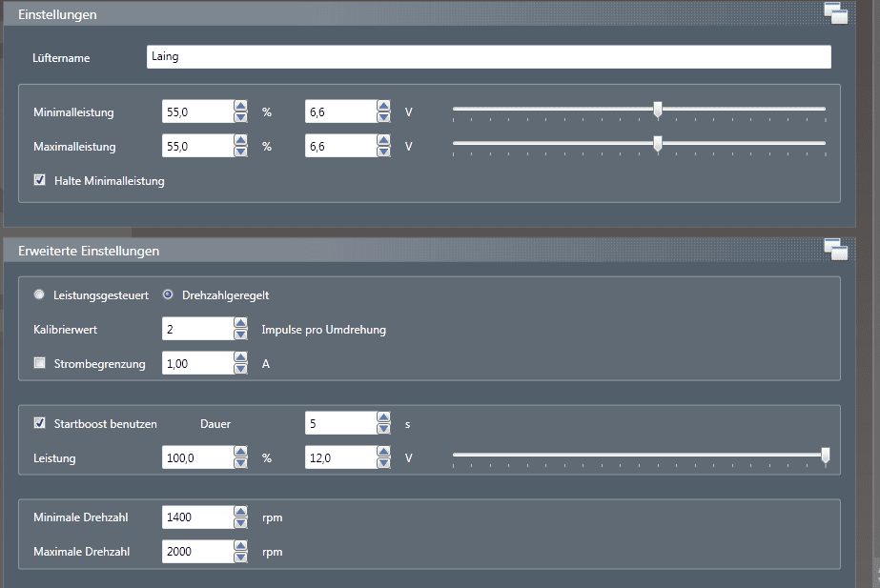The image size is (880, 588).
Task: Decrease Kalibrierwert with down arrow
Action: 240,335
